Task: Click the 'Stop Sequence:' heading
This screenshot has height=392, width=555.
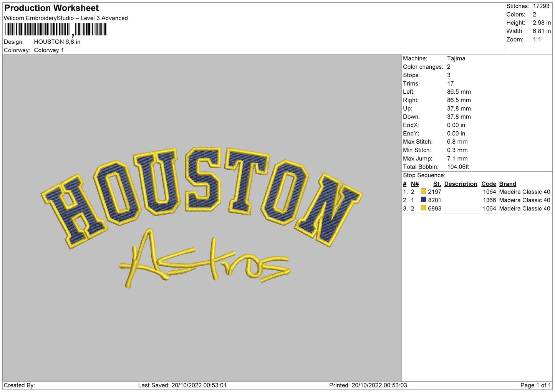Action: click(x=424, y=175)
